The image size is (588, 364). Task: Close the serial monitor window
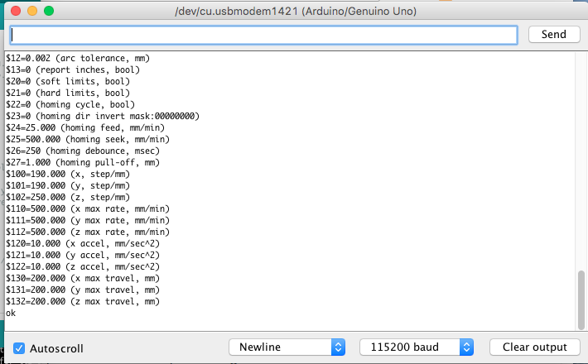pyautogui.click(x=16, y=11)
